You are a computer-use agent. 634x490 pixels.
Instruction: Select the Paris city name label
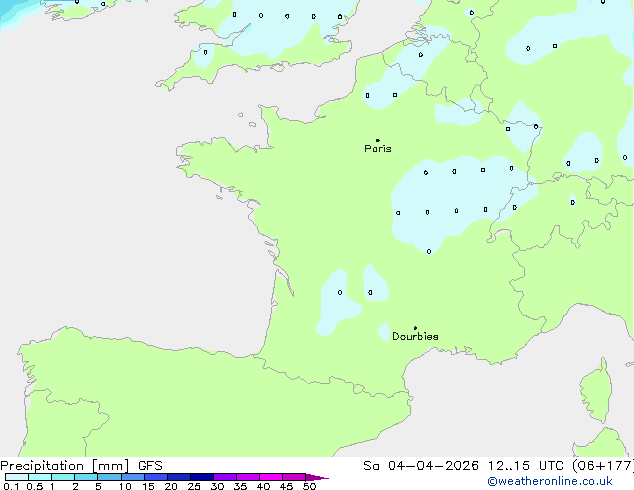pos(378,149)
